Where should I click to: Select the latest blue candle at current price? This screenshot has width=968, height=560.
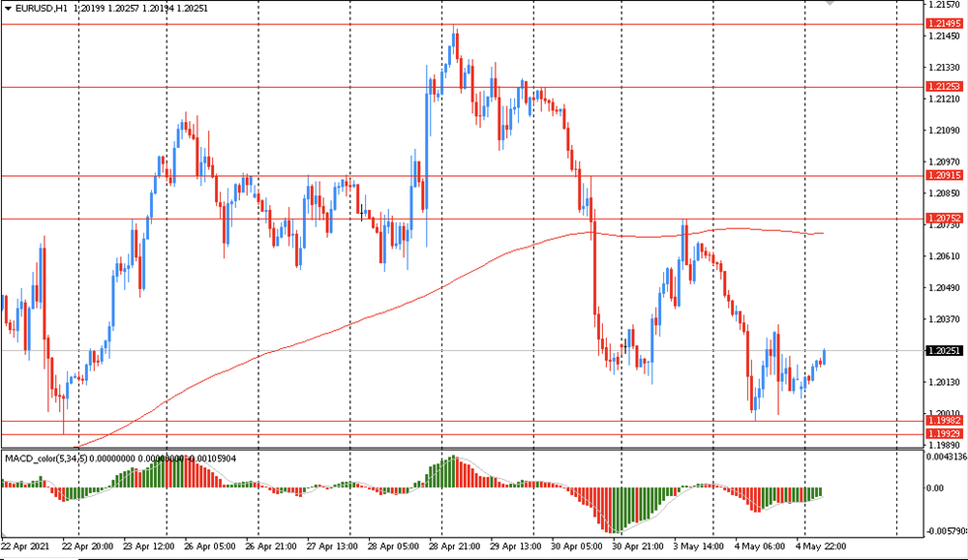(x=824, y=356)
